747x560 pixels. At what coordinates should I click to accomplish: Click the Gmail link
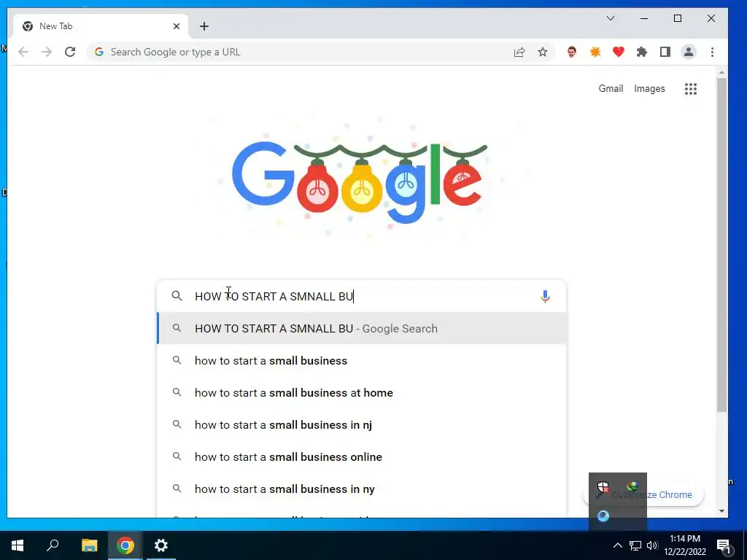pos(611,88)
